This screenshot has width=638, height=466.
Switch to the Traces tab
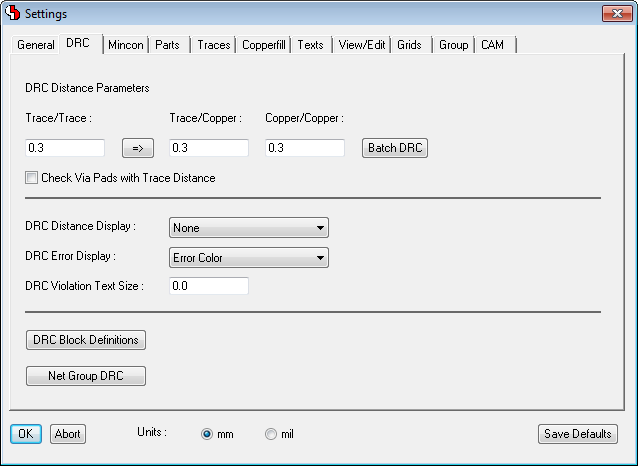point(213,45)
